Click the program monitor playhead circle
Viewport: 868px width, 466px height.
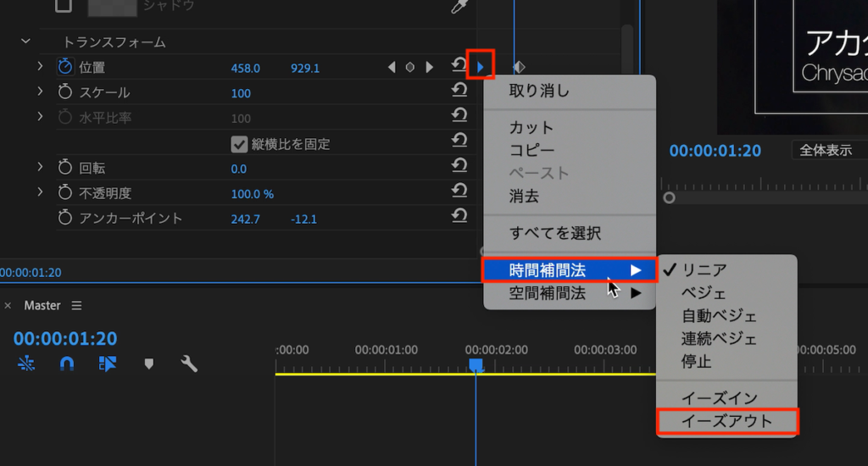(670, 197)
